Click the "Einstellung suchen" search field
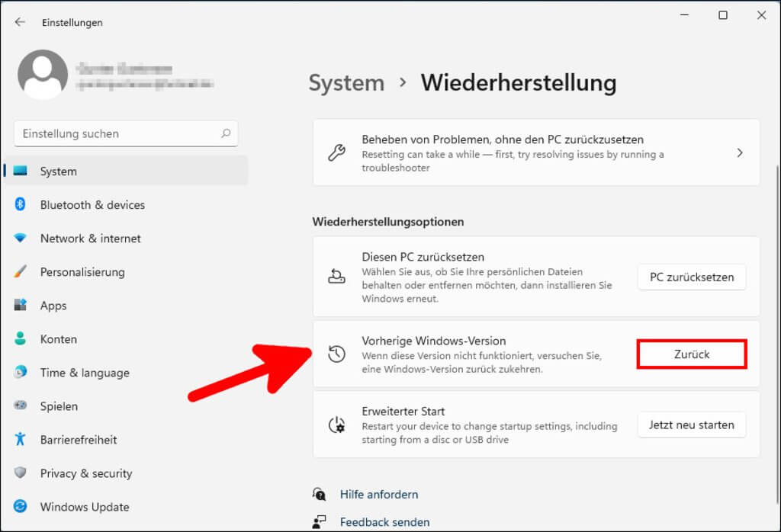Screen dimensions: 781x532 click(x=126, y=133)
